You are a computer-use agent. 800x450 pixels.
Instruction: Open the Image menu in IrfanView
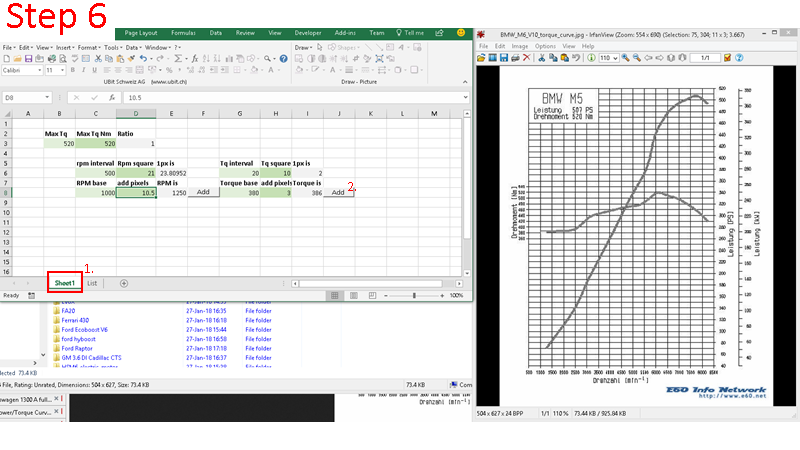pos(520,46)
